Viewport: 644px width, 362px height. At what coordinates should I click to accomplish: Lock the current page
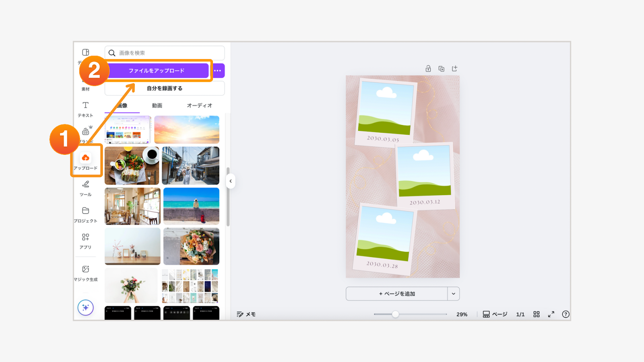[427, 68]
